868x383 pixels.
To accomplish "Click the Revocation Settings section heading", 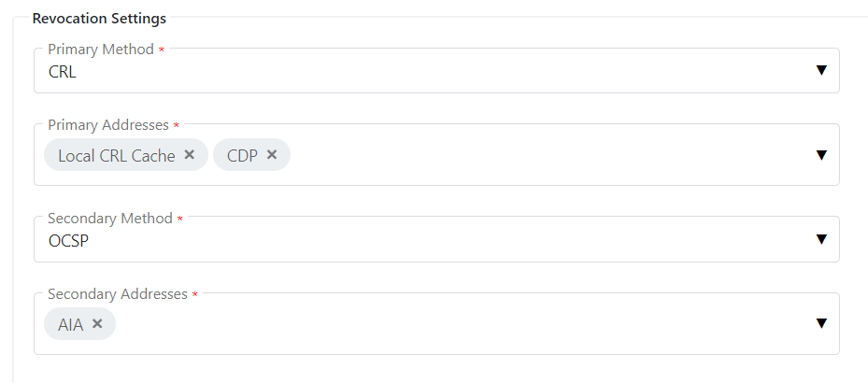I will [x=99, y=19].
